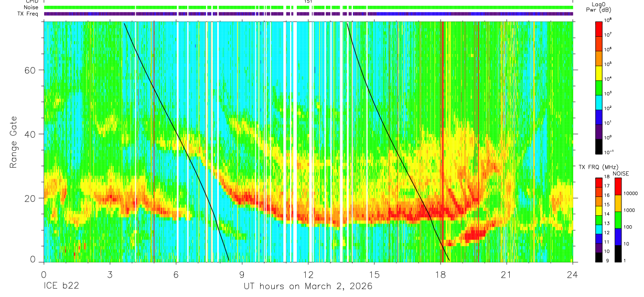The height and width of the screenshot is (297, 644).
Task: Click the "Noise" row label at top
Action: [31, 7]
